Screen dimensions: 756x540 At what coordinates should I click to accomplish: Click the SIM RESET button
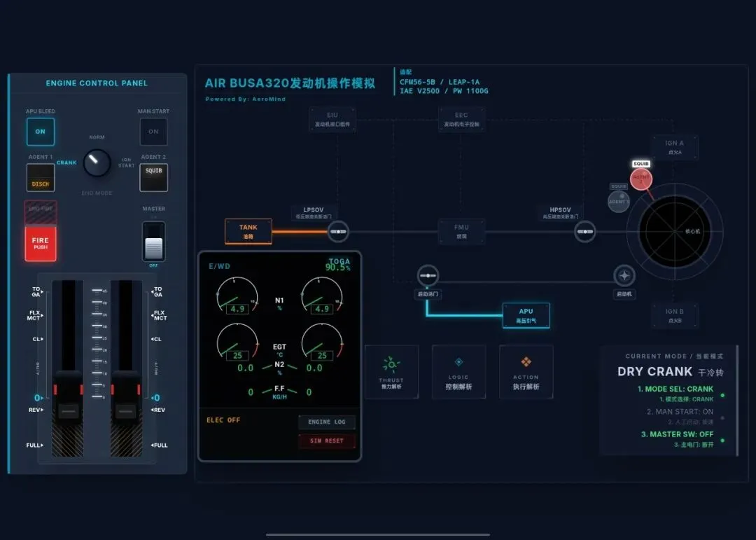click(327, 441)
